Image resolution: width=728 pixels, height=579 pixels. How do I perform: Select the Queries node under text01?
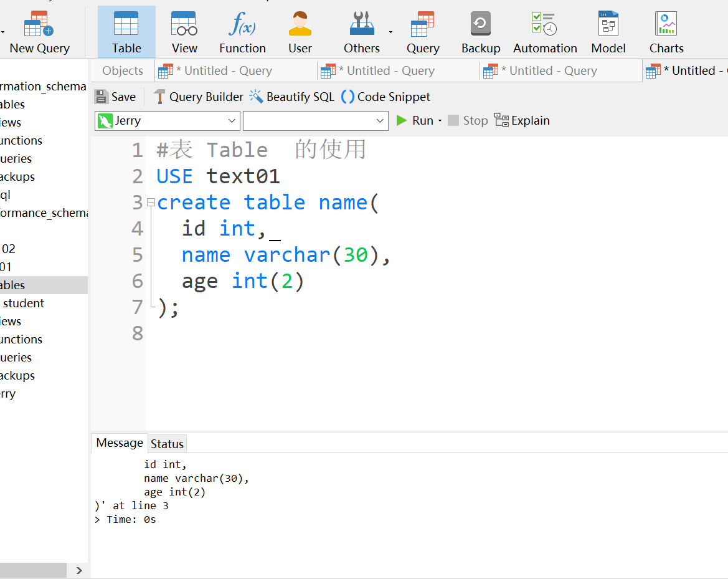pos(16,357)
